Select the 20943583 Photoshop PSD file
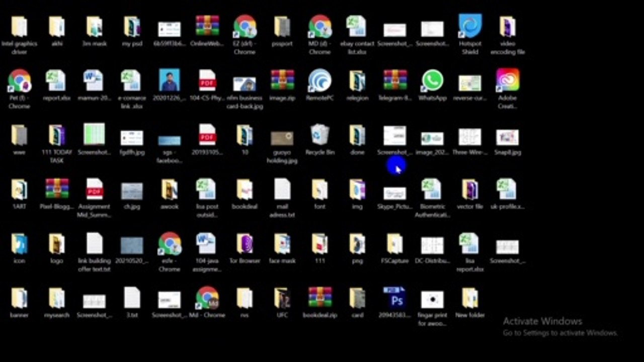This screenshot has width=644, height=362. [x=395, y=298]
